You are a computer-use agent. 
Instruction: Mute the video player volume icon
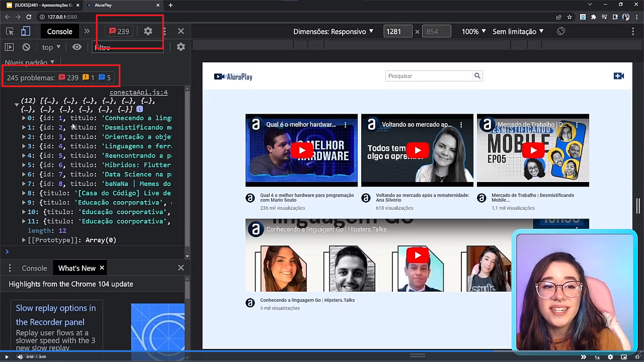20,357
